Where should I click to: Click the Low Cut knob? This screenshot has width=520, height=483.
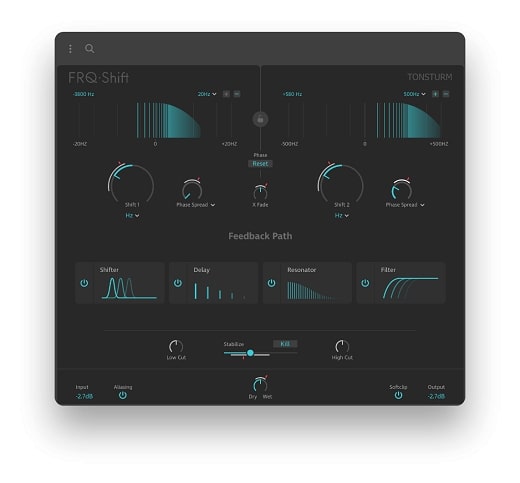click(x=176, y=347)
